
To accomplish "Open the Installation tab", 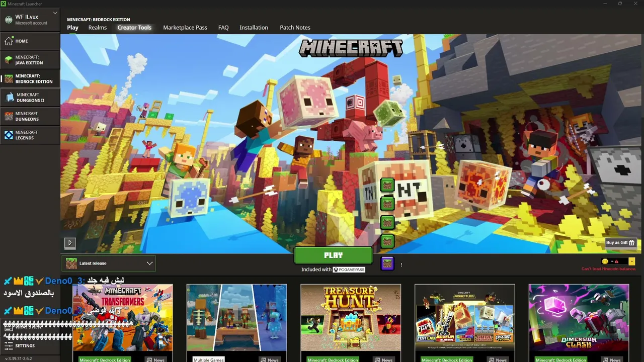I will [x=254, y=28].
